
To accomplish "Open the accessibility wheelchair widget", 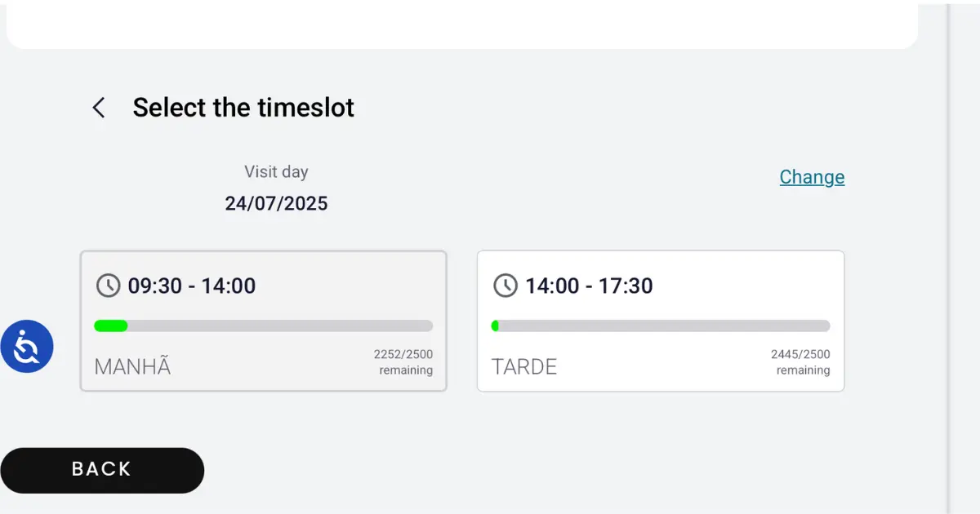I will point(27,347).
